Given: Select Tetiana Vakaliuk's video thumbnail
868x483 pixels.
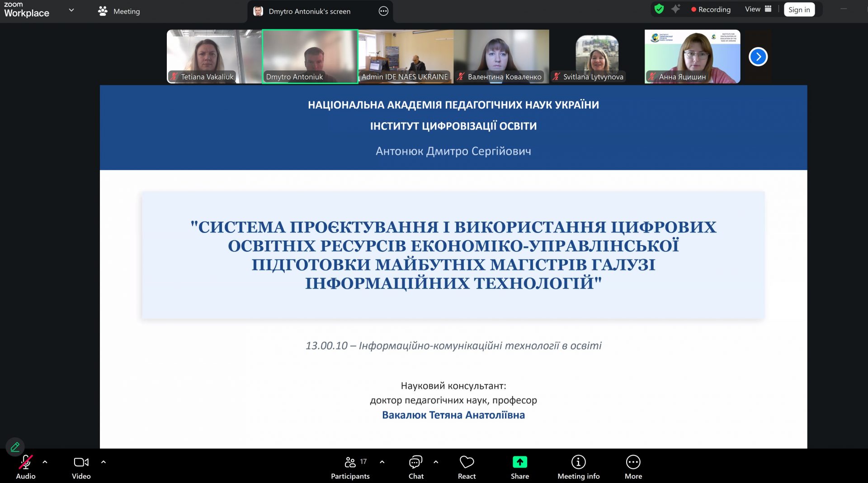Looking at the screenshot, I should (214, 56).
